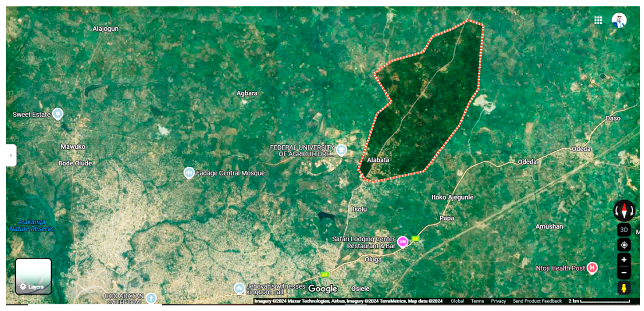Viewport: 644px width, 311px height.
Task: Select the Sweet Estate location pin
Action: click(58, 114)
